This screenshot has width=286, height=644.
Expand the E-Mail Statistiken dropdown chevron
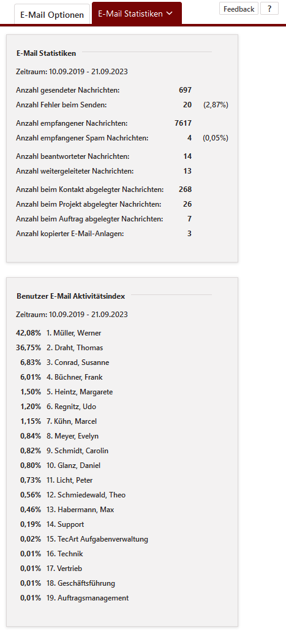[x=168, y=13]
